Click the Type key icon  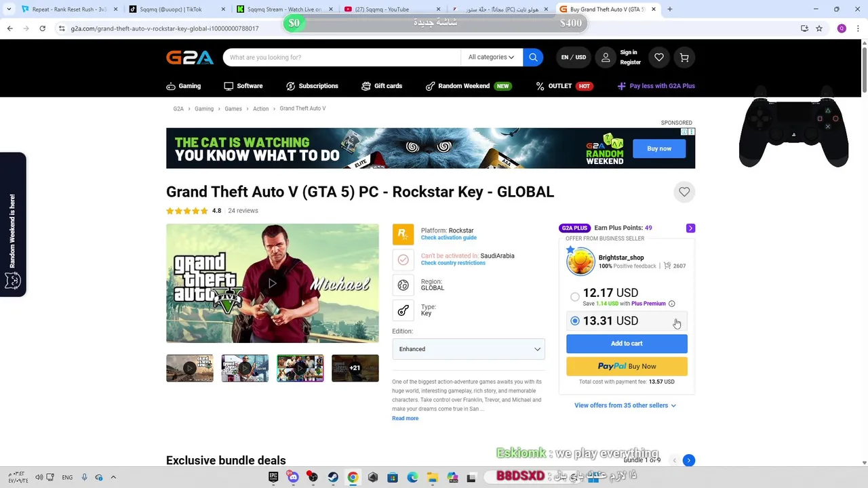pyautogui.click(x=403, y=310)
